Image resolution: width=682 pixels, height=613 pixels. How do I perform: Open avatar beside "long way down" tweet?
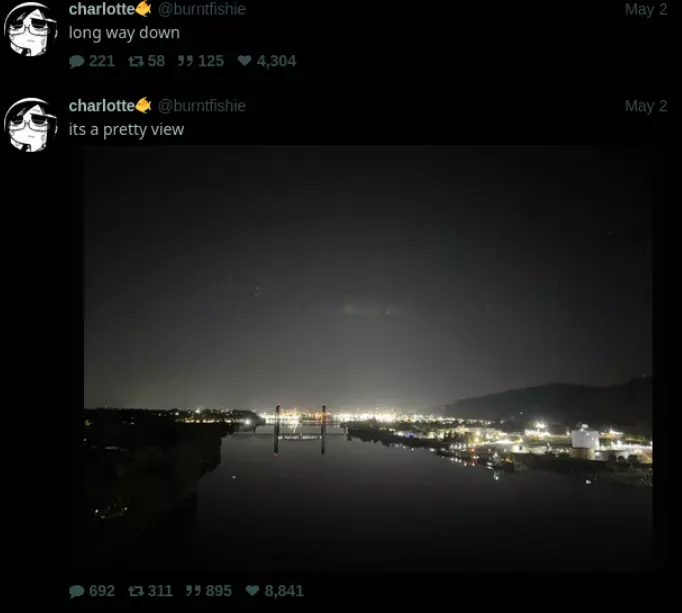click(x=29, y=29)
